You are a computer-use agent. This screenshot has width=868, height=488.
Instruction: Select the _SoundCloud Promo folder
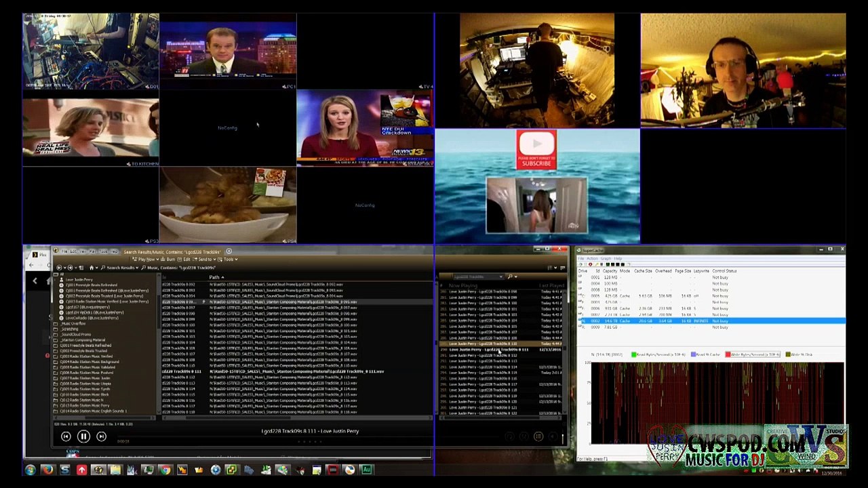click(x=76, y=334)
